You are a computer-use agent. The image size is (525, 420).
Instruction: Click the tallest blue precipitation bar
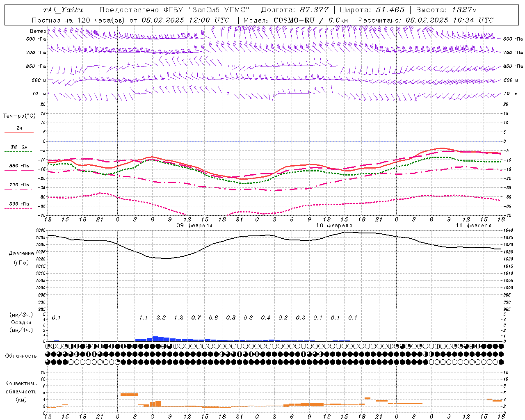pos(155,339)
